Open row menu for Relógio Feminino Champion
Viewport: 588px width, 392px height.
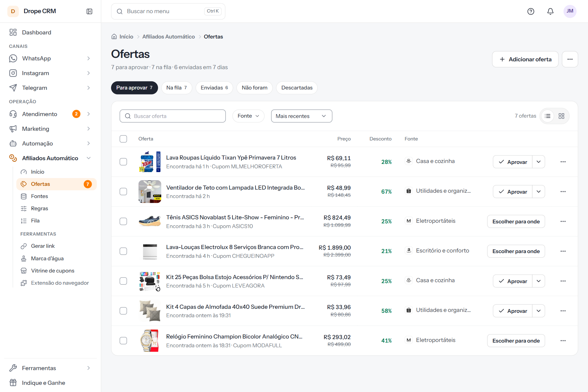coord(563,341)
